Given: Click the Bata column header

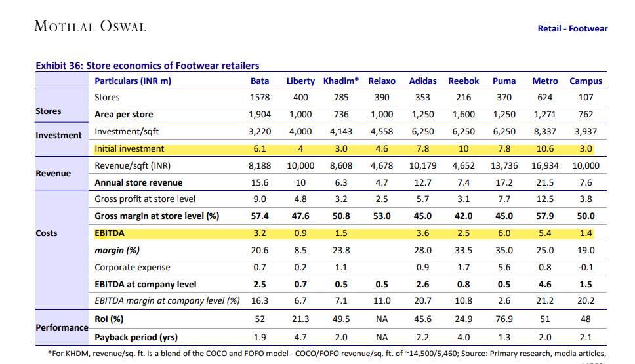Looking at the screenshot, I should tap(260, 81).
